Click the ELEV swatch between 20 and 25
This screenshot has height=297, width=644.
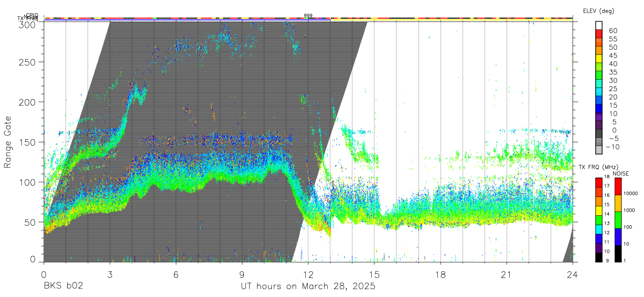tap(599, 93)
